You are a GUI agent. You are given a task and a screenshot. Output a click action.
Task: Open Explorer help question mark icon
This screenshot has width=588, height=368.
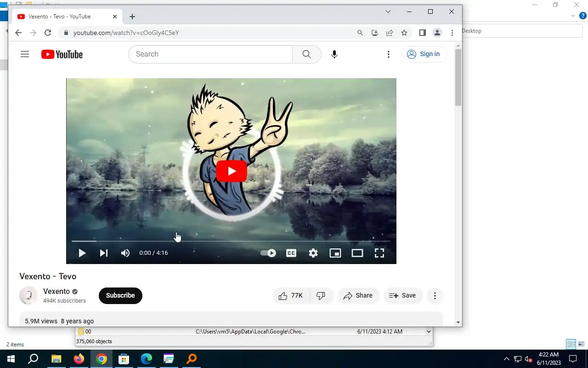pyautogui.click(x=583, y=16)
